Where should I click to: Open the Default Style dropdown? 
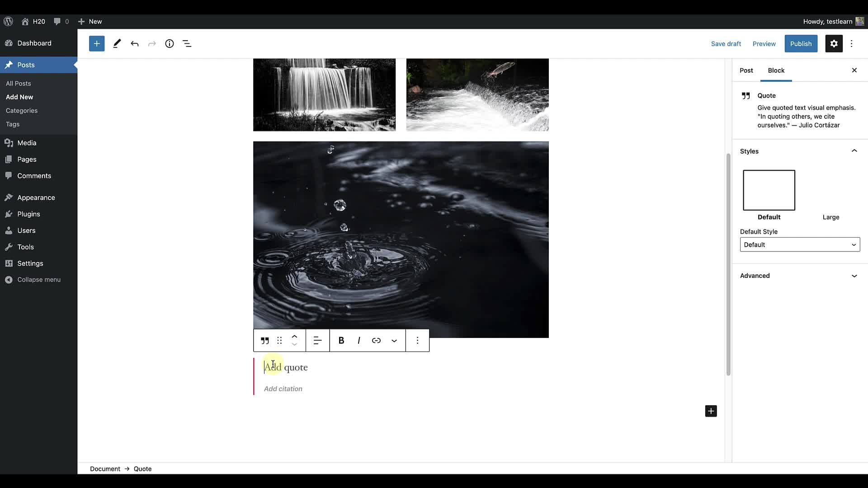tap(799, 245)
